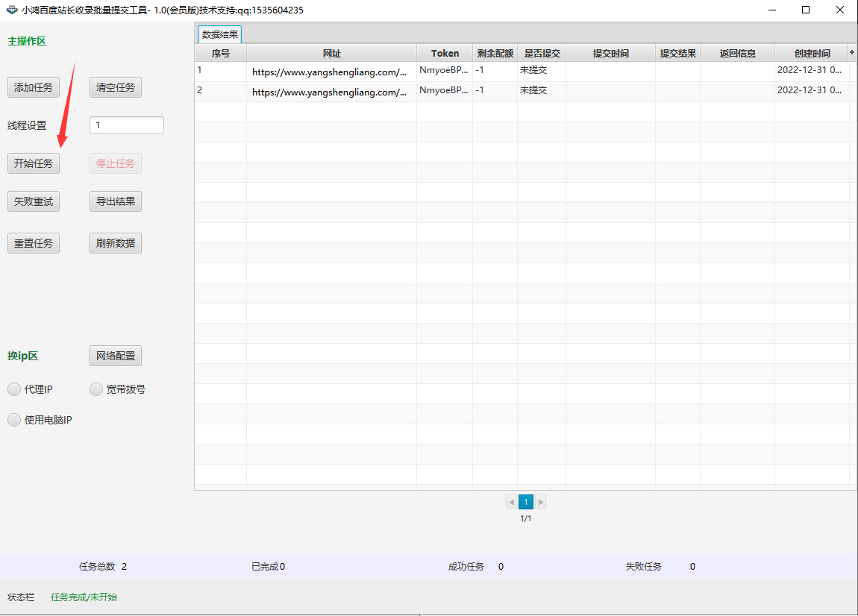Image resolution: width=858 pixels, height=616 pixels.
Task: Refresh data with 刷新数据 button
Action: click(x=116, y=243)
